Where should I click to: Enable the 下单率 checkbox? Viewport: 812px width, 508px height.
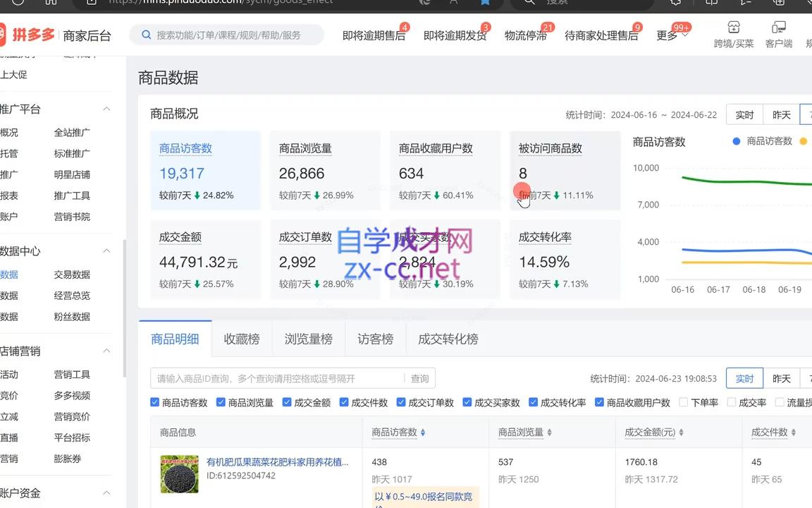tap(684, 402)
